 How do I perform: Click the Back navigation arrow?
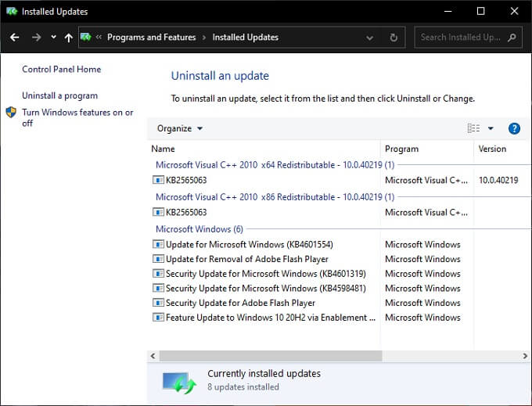click(14, 37)
